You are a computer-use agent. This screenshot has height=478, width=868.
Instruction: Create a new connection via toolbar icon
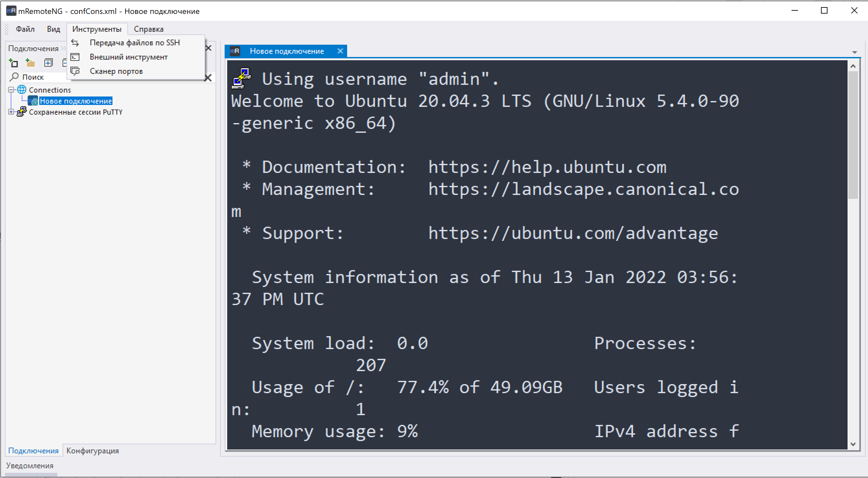tap(14, 63)
